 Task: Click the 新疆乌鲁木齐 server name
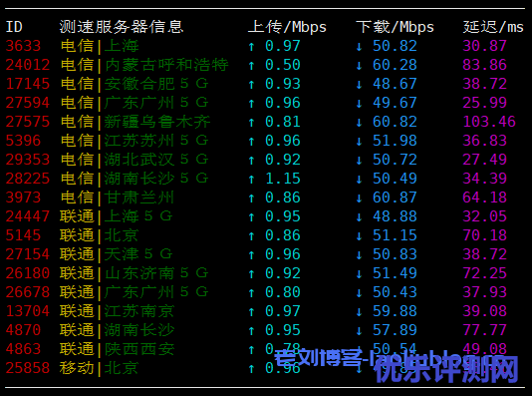coord(157,122)
